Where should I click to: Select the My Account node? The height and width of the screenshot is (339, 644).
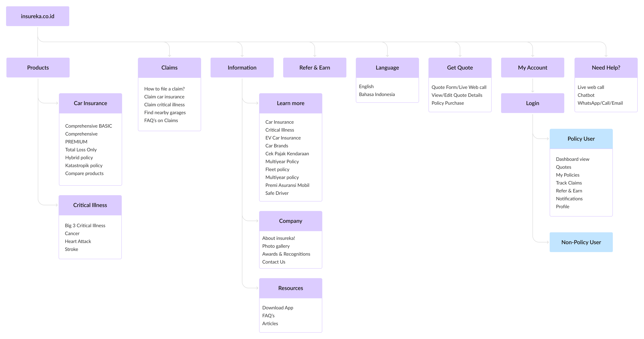[x=532, y=68]
